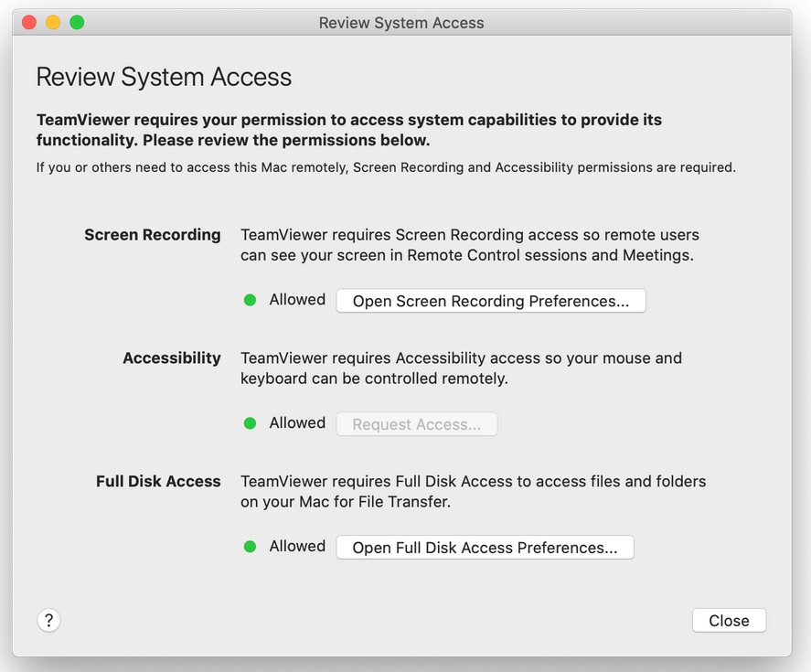Select the Screen Recording section label
This screenshot has height=672, width=811.
point(153,235)
